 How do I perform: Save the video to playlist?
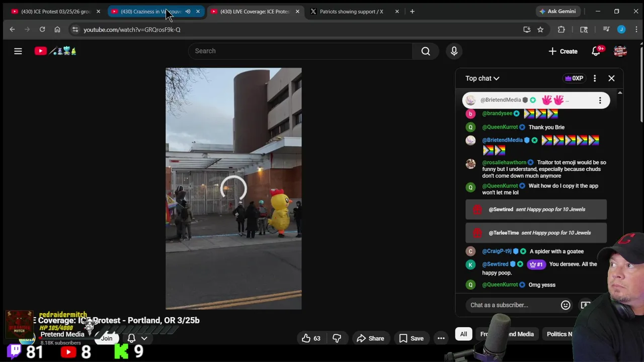click(411, 338)
